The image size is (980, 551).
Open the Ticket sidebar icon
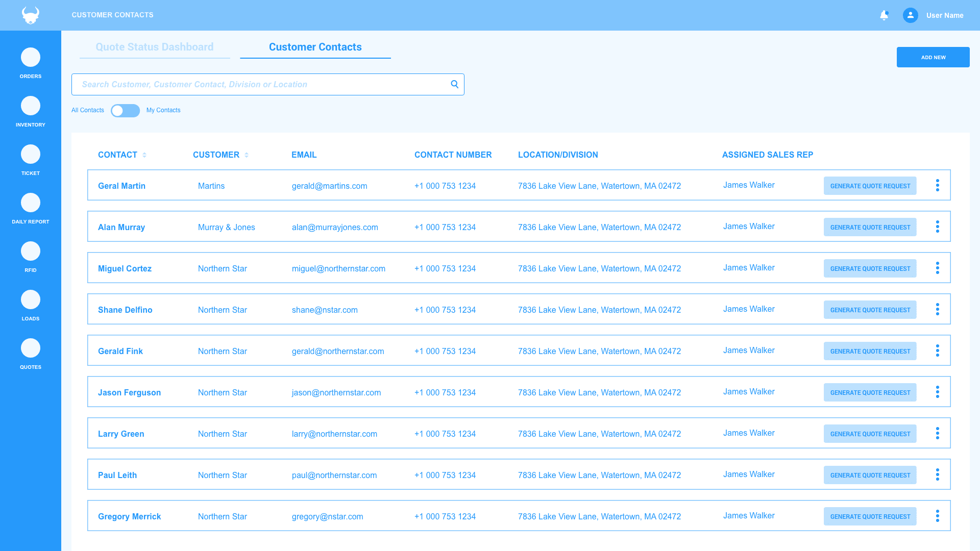[31, 154]
